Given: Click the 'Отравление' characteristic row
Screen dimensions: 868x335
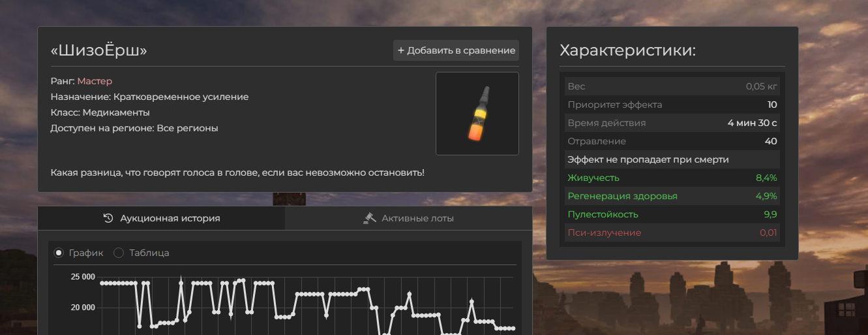Looking at the screenshot, I should pos(672,141).
